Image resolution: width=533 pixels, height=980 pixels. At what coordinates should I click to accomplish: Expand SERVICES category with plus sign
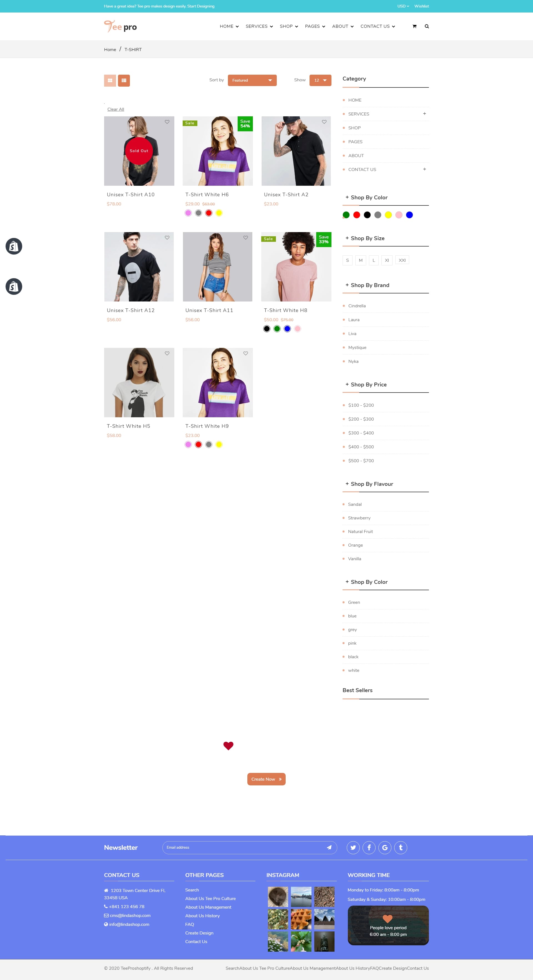coord(424,114)
